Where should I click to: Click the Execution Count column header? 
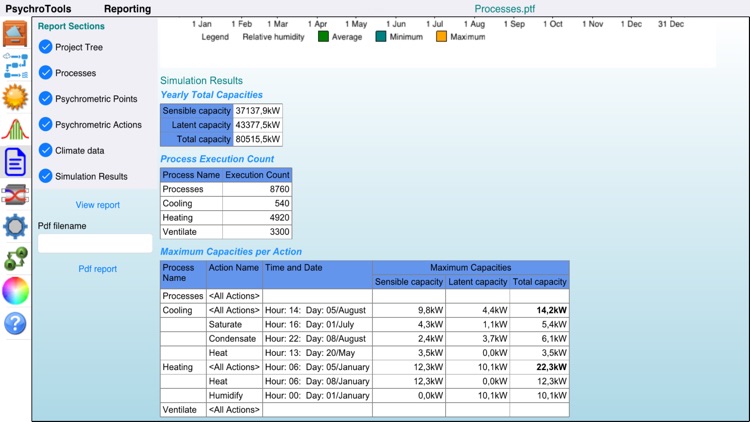click(x=257, y=175)
